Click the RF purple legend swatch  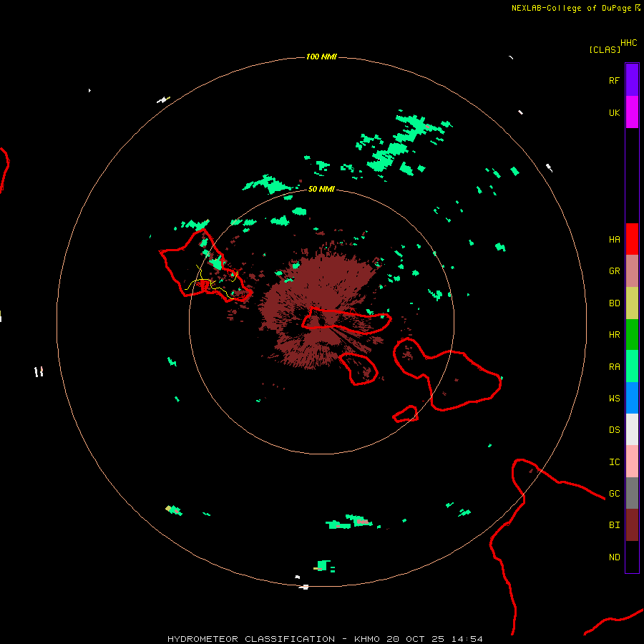point(632,79)
